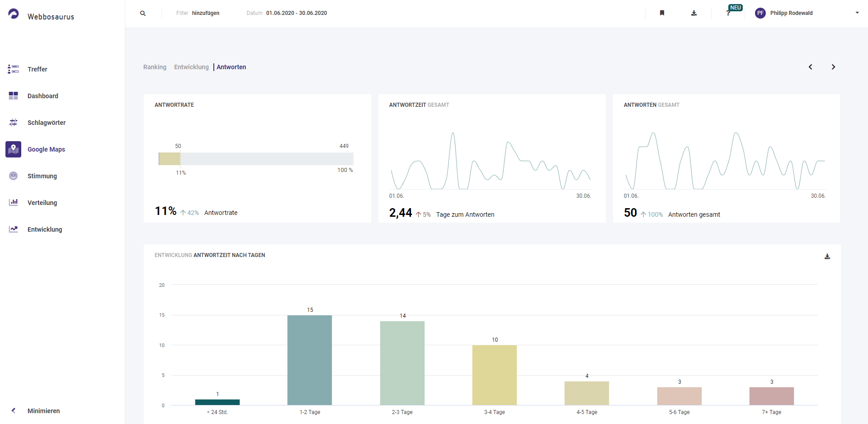
Task: Click the ANTWORTZEIT GESAMT card title
Action: click(x=419, y=105)
